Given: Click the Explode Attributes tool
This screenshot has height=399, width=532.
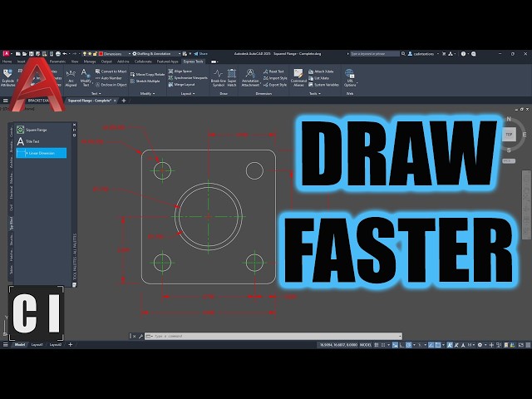Looking at the screenshot, I should (x=7, y=77).
